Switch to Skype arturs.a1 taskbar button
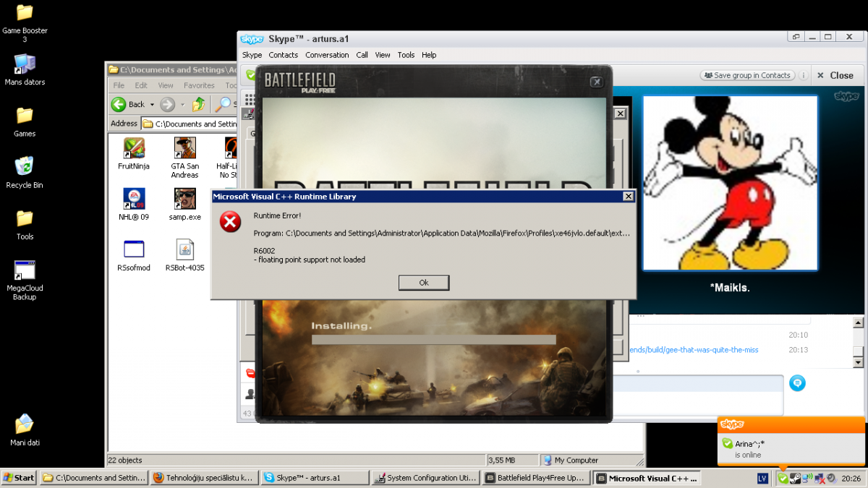The image size is (868, 488). [315, 478]
